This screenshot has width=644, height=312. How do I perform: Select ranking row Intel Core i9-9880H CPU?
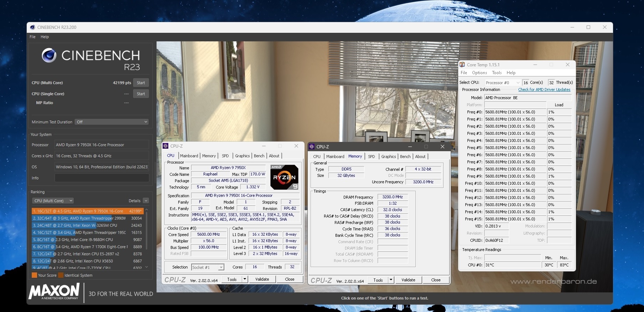click(88, 240)
